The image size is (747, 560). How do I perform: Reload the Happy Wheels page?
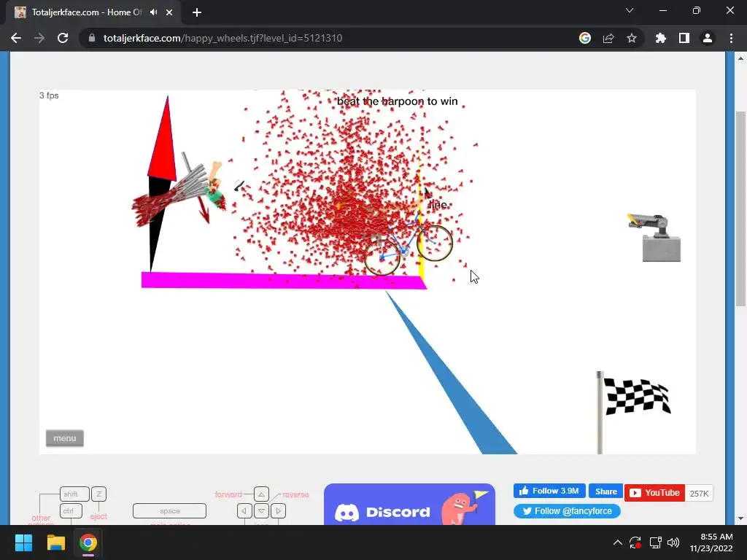[x=63, y=38]
